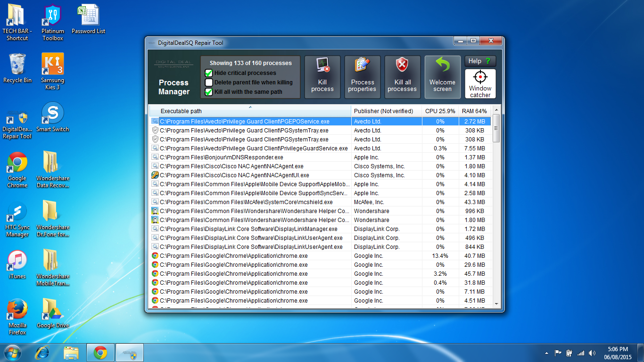Click Wondershare Helper icon with 996 KB
Viewport: 644px width, 362px height.
click(x=155, y=211)
